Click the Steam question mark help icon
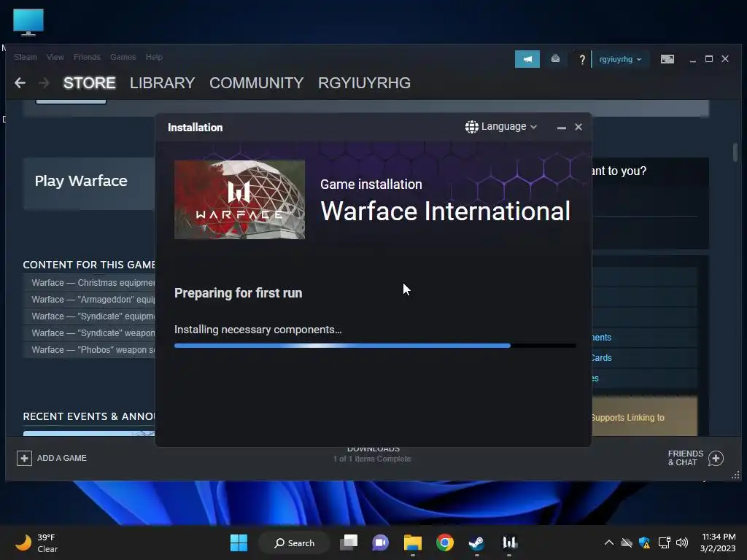Viewport: 747px width, 560px height. tap(581, 60)
